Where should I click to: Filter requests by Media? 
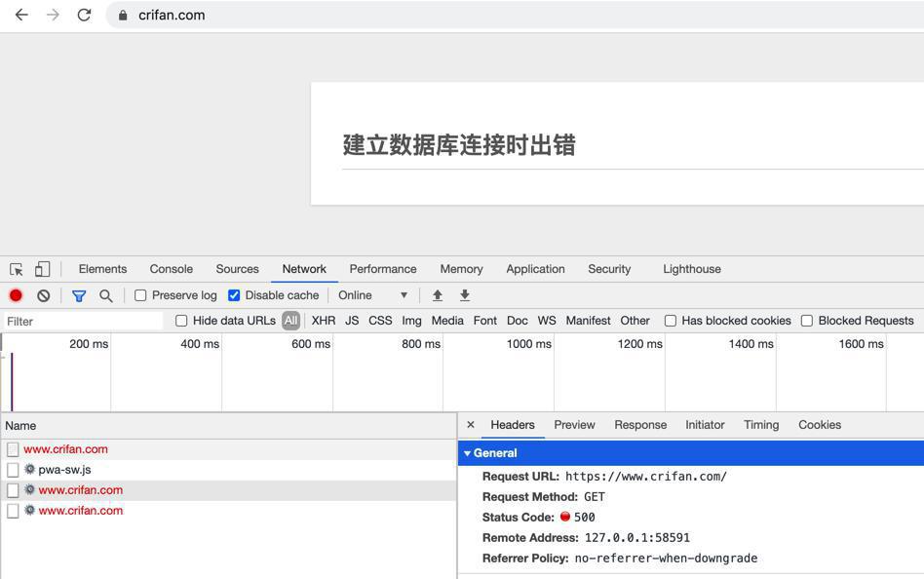tap(447, 321)
